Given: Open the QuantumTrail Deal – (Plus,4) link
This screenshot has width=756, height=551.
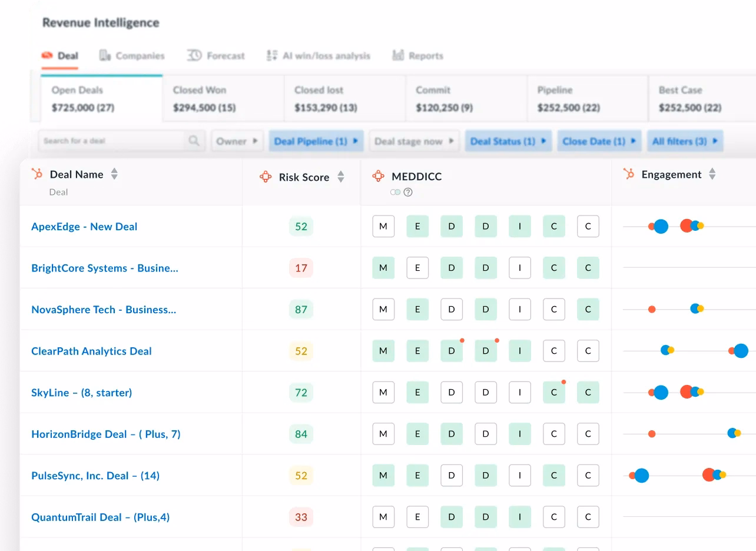Looking at the screenshot, I should (x=100, y=517).
